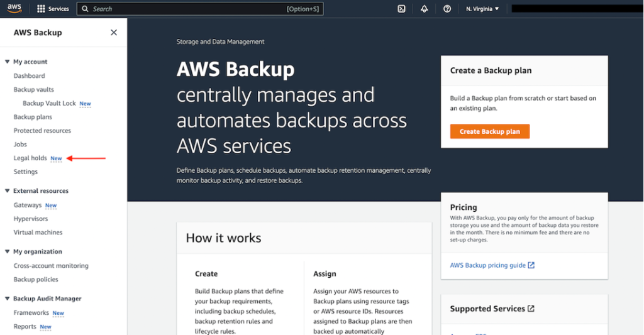
Task: Click the AWS logo home icon
Action: 14,9
